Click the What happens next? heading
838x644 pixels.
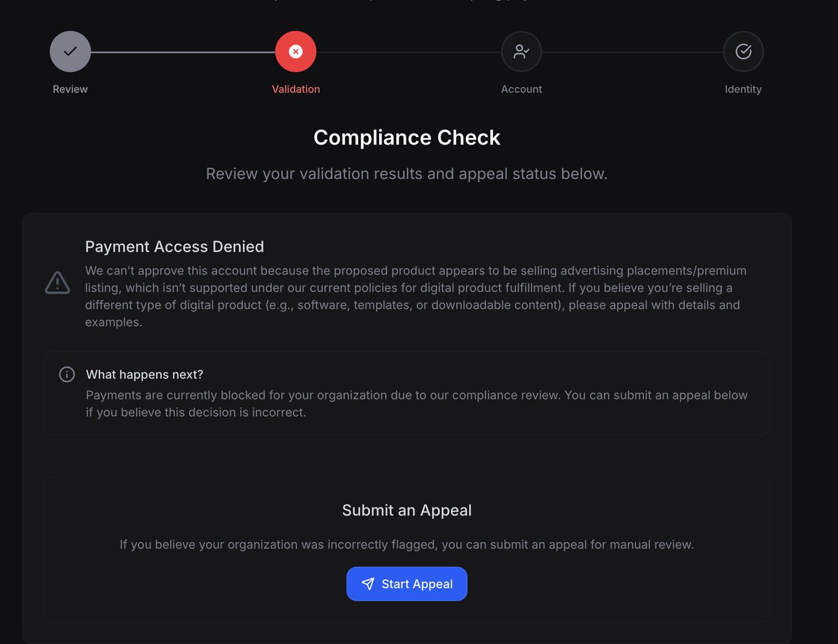pyautogui.click(x=145, y=374)
